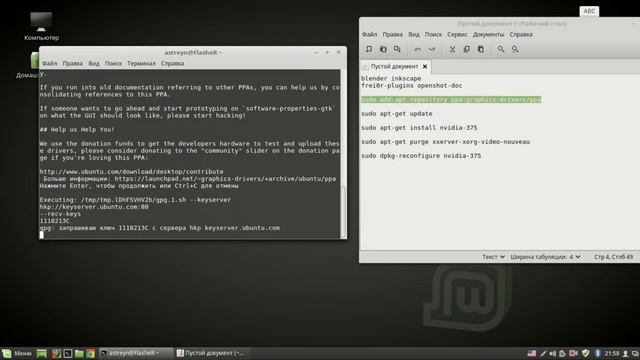The height and width of the screenshot is (360, 640).
Task: Open the terminal's Справка menu
Action: [x=172, y=63]
